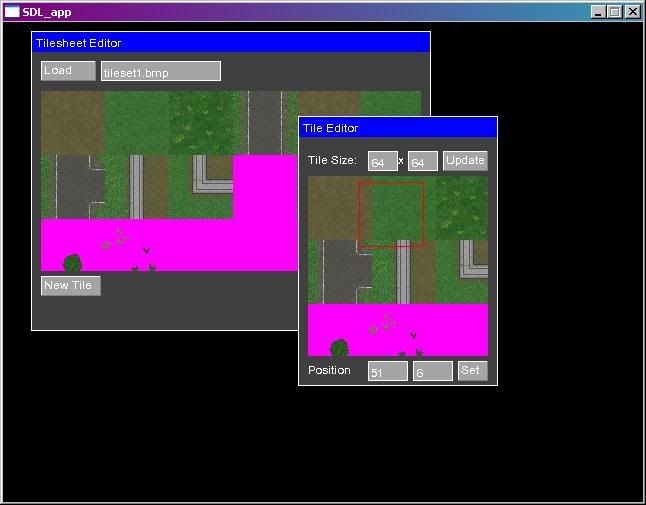The height and width of the screenshot is (505, 646).
Task: Pick the vertical road tile in Tilesheet Editor
Action: pyautogui.click(x=265, y=122)
